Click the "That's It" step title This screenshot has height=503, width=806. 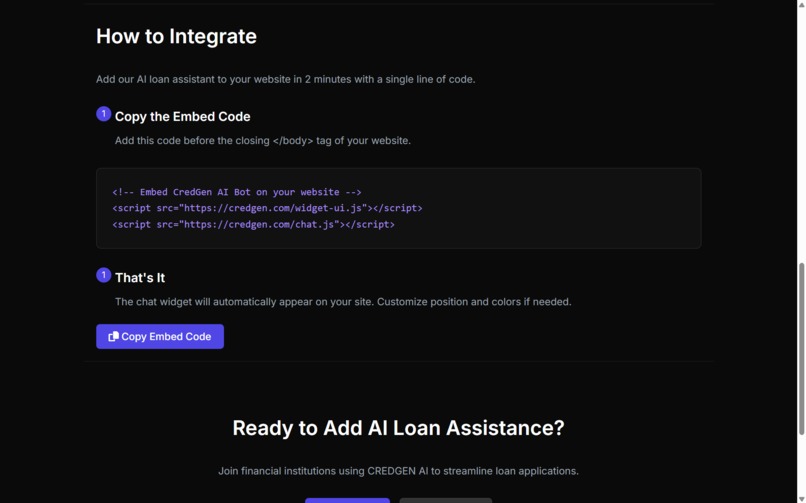(140, 278)
